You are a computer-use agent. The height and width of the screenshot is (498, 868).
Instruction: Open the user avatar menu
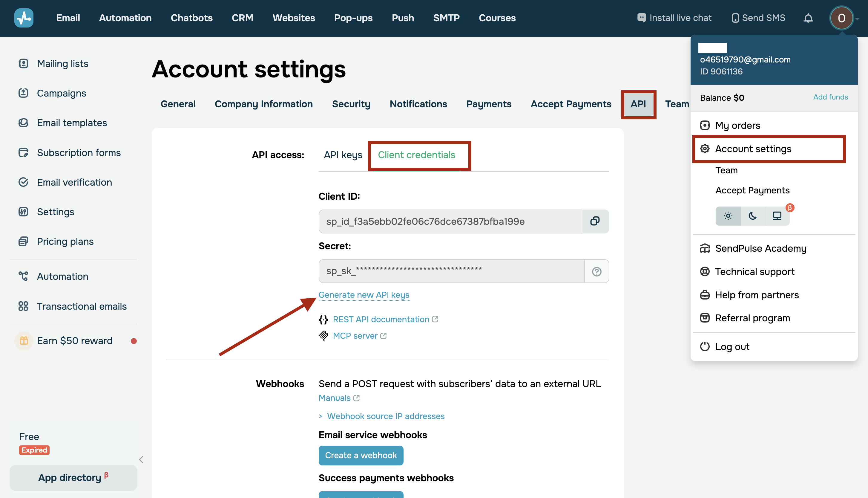pyautogui.click(x=841, y=18)
